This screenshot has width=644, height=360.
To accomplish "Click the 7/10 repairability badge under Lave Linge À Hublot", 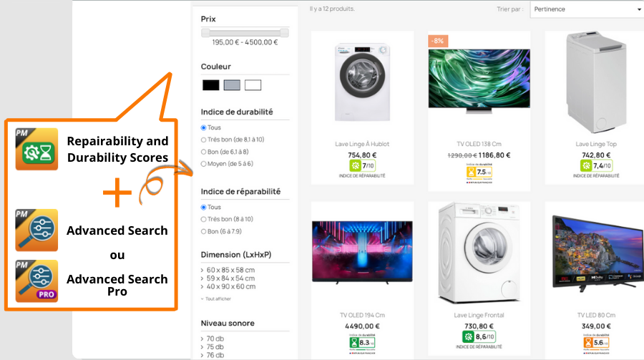I will 362,165.
